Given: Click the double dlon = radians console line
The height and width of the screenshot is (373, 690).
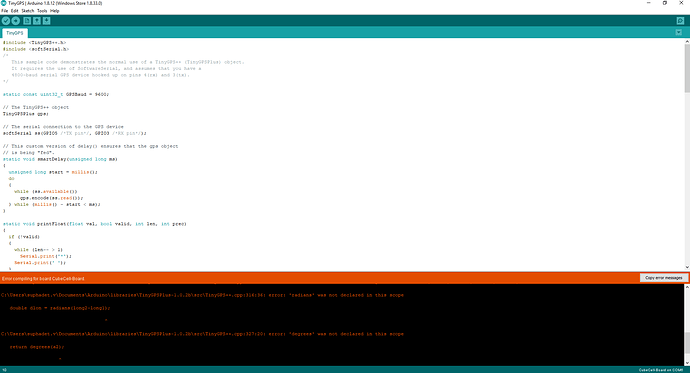Looking at the screenshot, I should [x=60, y=308].
